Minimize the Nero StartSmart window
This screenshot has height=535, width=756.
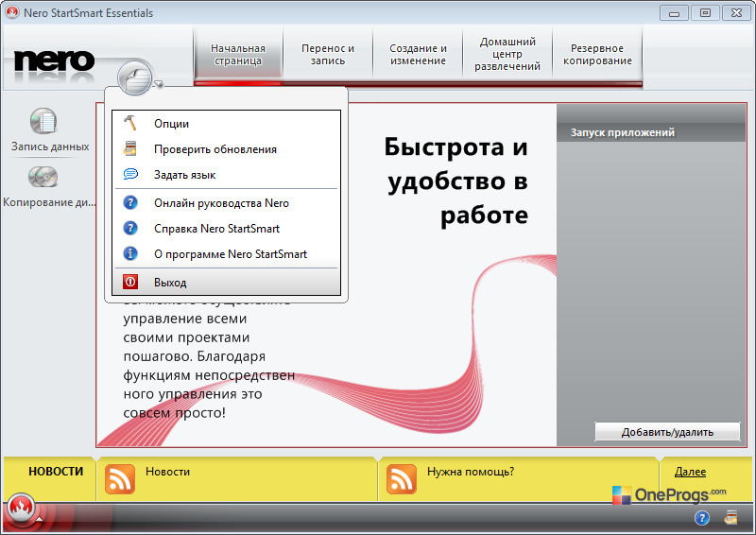click(674, 13)
